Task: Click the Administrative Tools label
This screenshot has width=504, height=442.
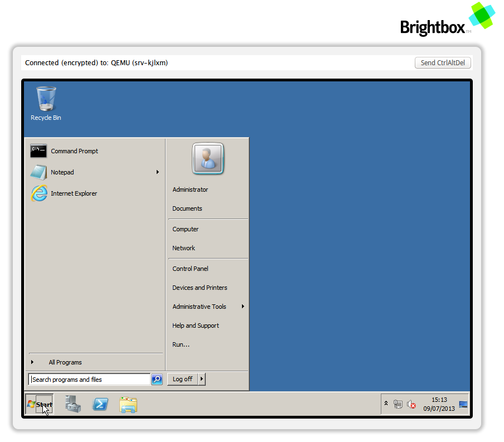Action: pyautogui.click(x=199, y=307)
